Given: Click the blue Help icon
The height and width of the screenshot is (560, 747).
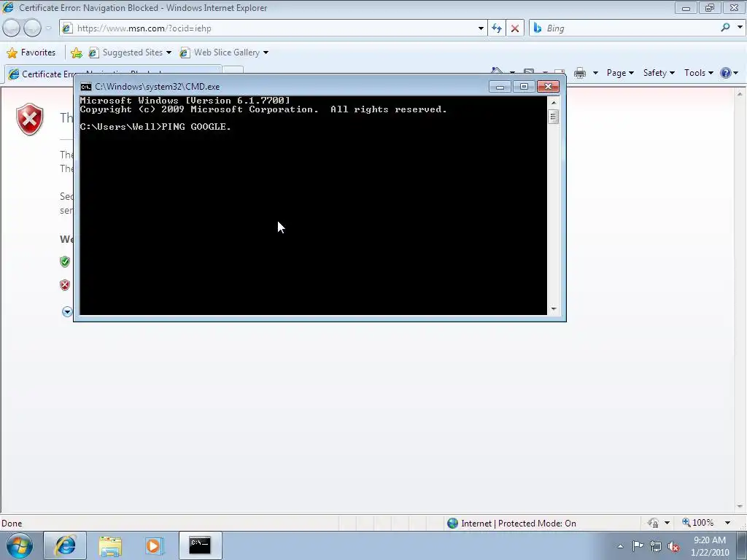Looking at the screenshot, I should pos(726,73).
